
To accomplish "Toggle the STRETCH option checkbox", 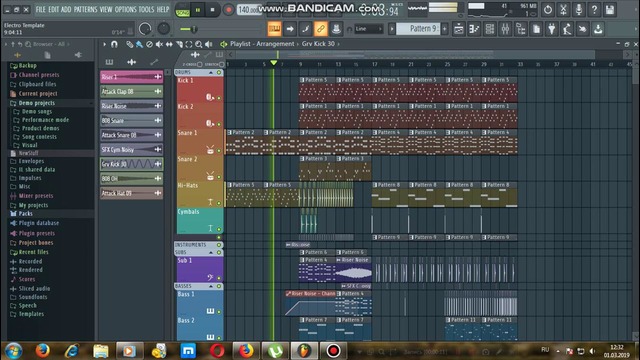I will (x=222, y=64).
